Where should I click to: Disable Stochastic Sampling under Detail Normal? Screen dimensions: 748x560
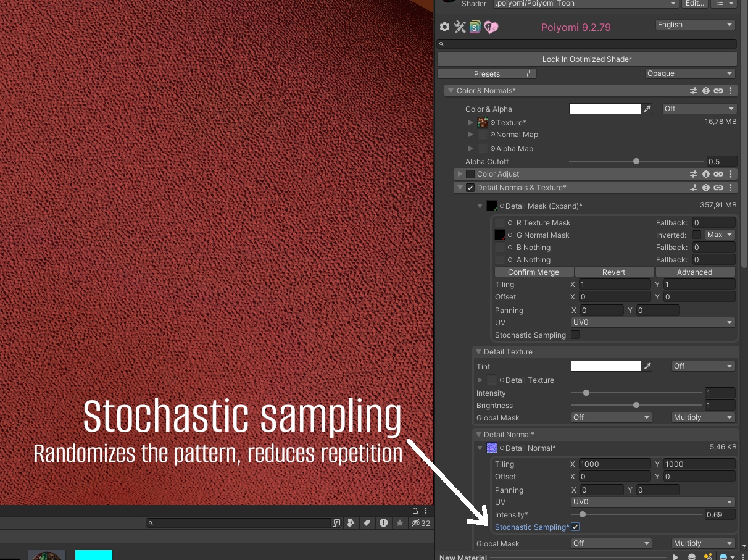[x=575, y=527]
